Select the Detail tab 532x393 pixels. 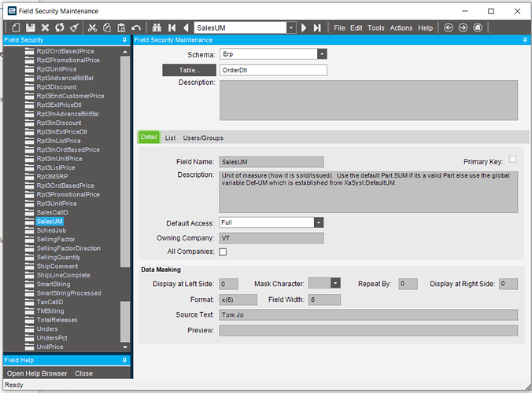[149, 137]
